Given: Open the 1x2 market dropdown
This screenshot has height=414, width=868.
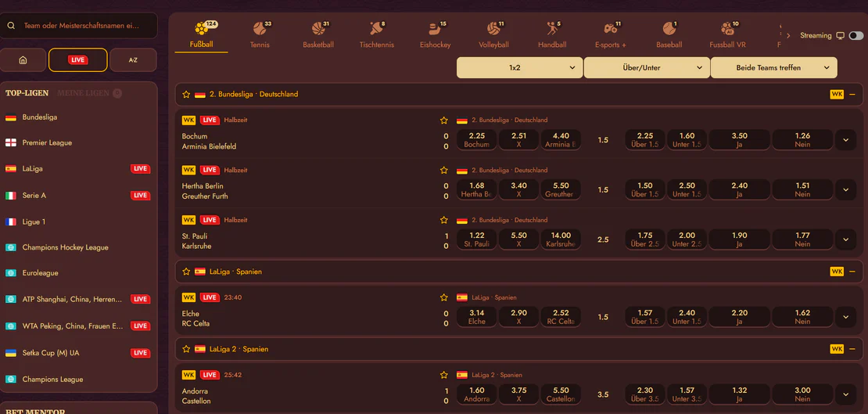Looking at the screenshot, I should coord(519,67).
